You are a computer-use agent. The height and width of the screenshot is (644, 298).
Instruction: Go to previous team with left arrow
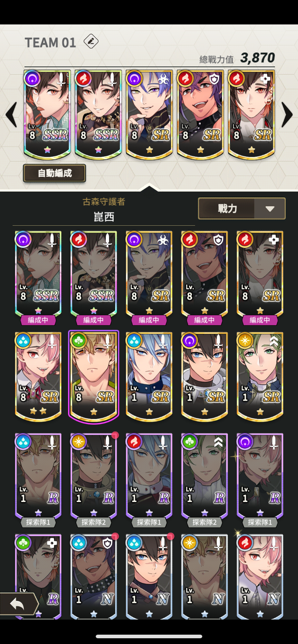12,115
